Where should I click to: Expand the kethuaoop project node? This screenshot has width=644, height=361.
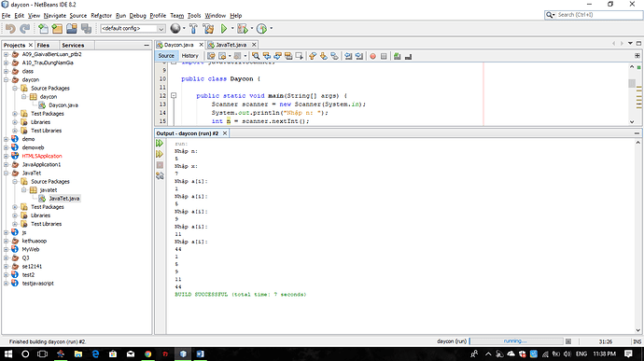tap(6, 241)
